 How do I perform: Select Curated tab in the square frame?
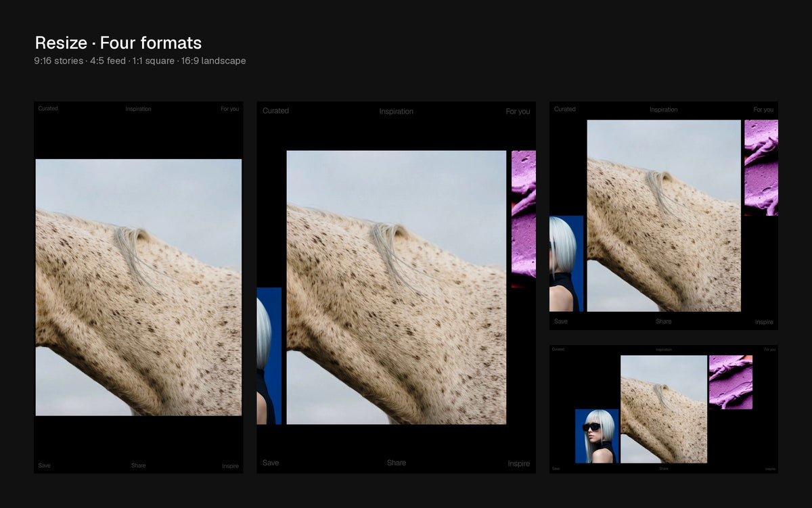(x=565, y=109)
